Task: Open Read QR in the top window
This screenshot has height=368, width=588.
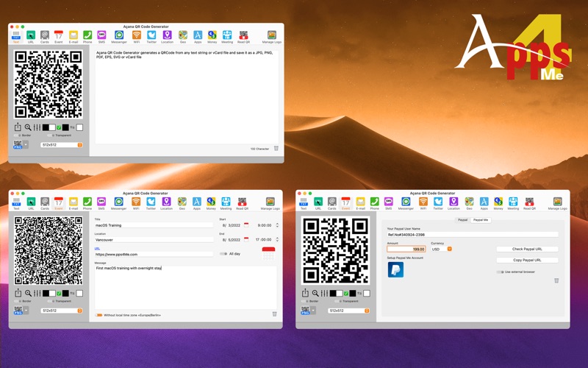Action: 243,36
